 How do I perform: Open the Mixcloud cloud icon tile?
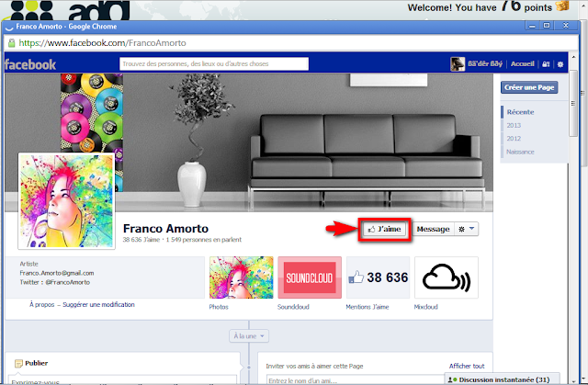(447, 277)
